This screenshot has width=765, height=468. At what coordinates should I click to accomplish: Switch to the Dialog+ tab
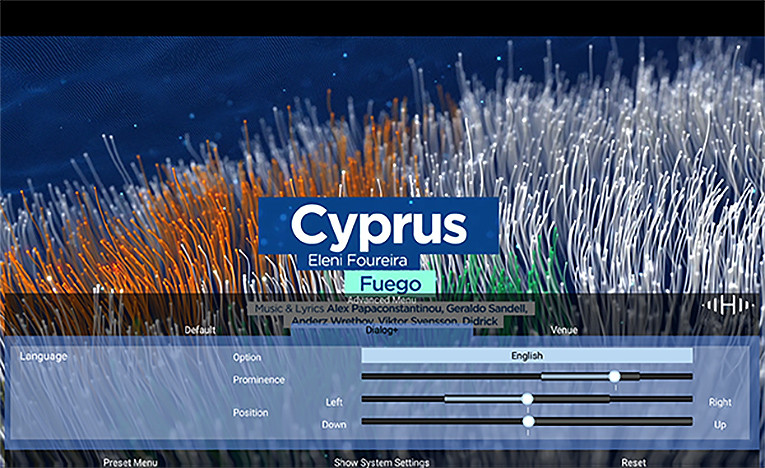click(382, 330)
